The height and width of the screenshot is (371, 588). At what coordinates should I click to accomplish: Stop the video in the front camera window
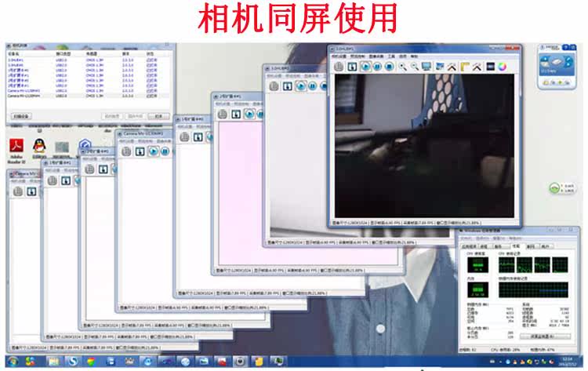(390, 67)
